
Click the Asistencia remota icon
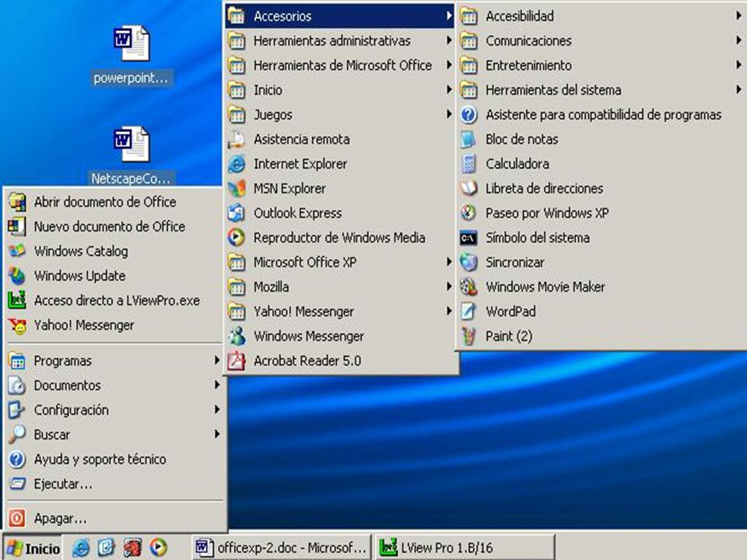pyautogui.click(x=237, y=139)
